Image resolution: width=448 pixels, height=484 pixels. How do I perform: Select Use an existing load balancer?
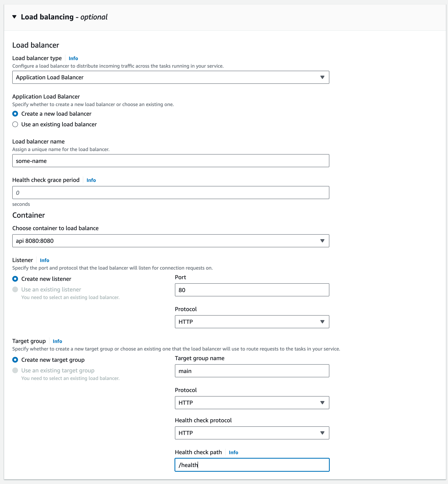coord(15,124)
